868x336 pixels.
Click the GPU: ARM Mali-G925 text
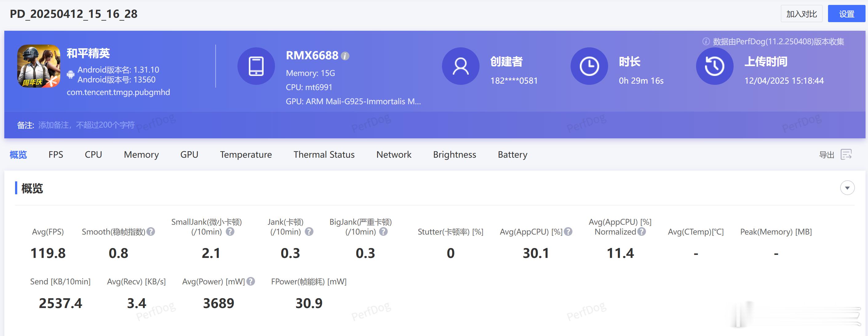(x=353, y=101)
